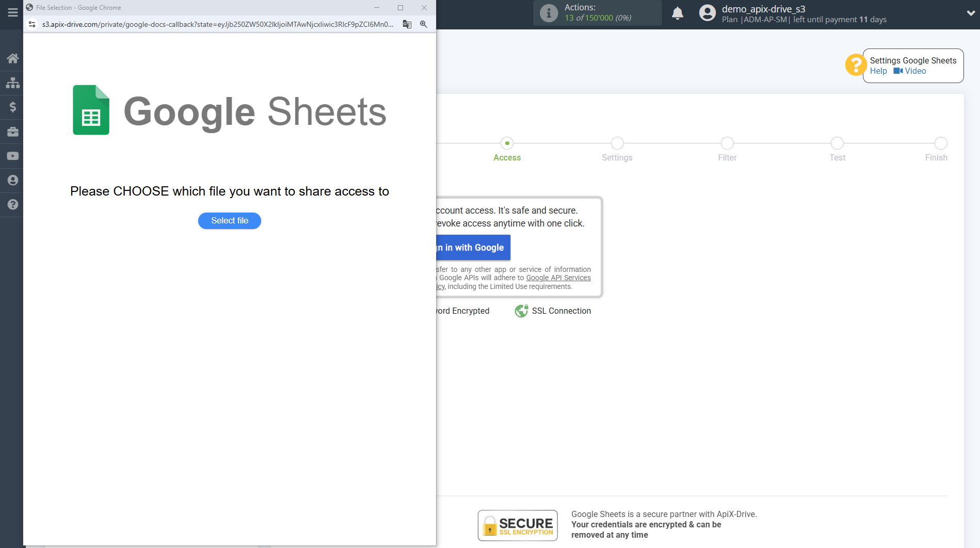Viewport: 980px width, 548px height.
Task: Open the help question icon in sidebar
Action: coord(12,204)
